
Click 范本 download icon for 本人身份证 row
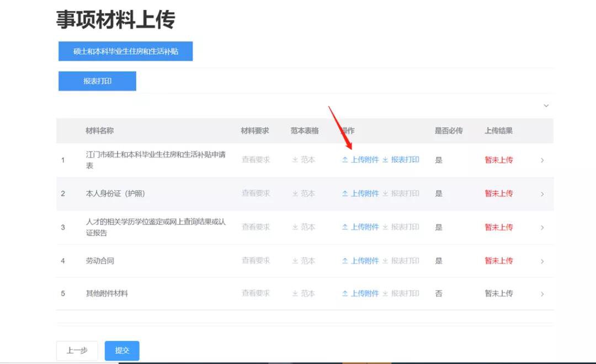[x=295, y=194]
